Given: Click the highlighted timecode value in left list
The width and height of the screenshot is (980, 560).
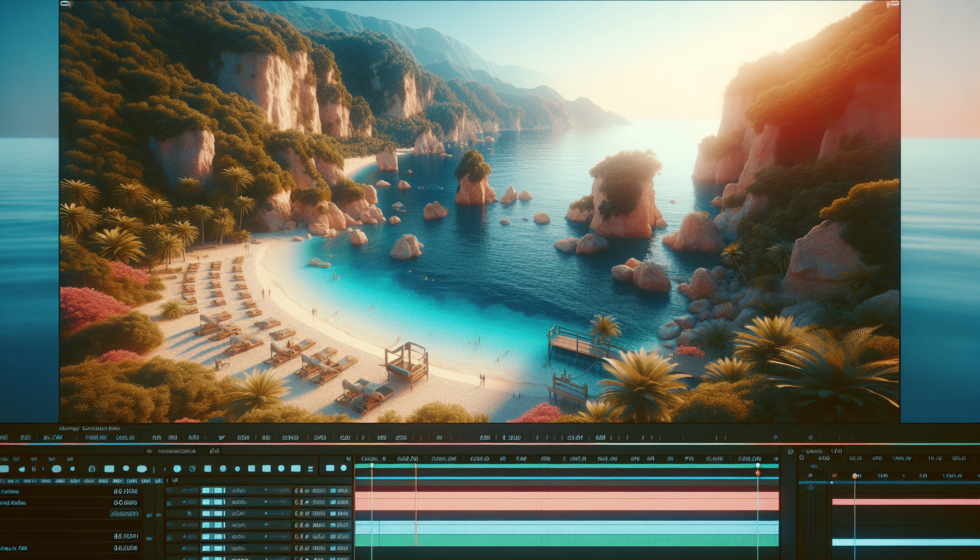Looking at the screenshot, I should pyautogui.click(x=125, y=514).
